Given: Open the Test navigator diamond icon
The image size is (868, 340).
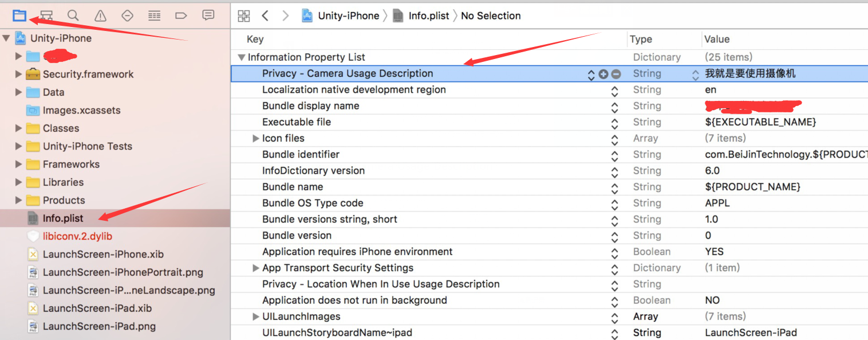Looking at the screenshot, I should click(x=127, y=15).
